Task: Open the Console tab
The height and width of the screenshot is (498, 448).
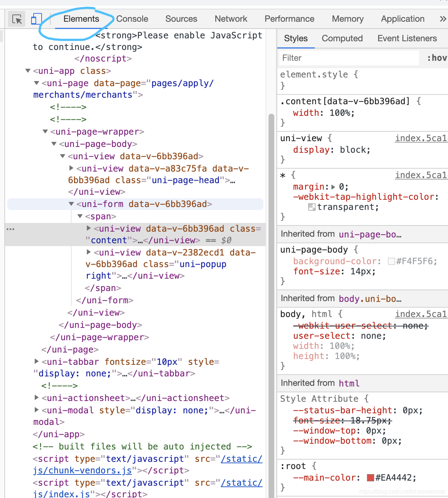Action: click(x=132, y=19)
